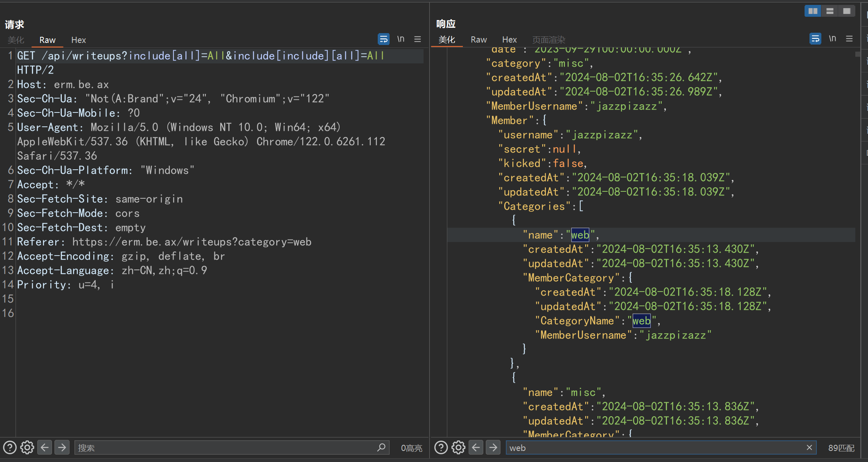
Task: Click the "secret":null line
Action: click(539, 149)
